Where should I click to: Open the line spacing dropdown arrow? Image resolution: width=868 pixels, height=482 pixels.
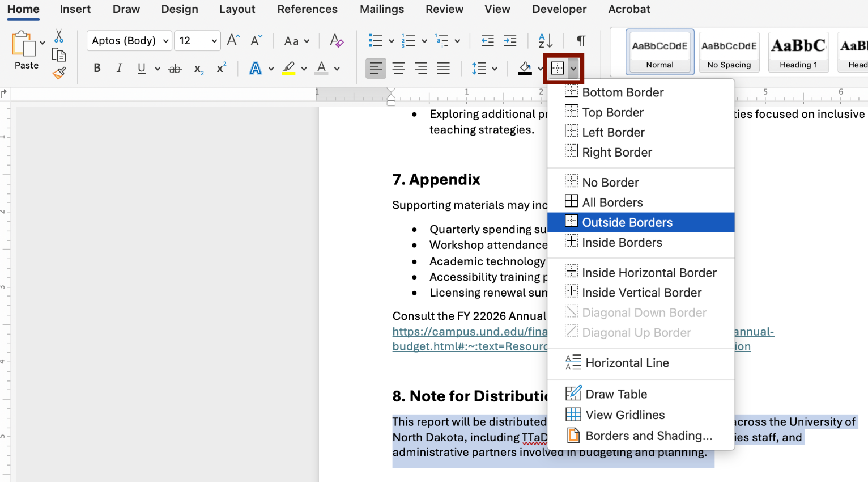(495, 69)
